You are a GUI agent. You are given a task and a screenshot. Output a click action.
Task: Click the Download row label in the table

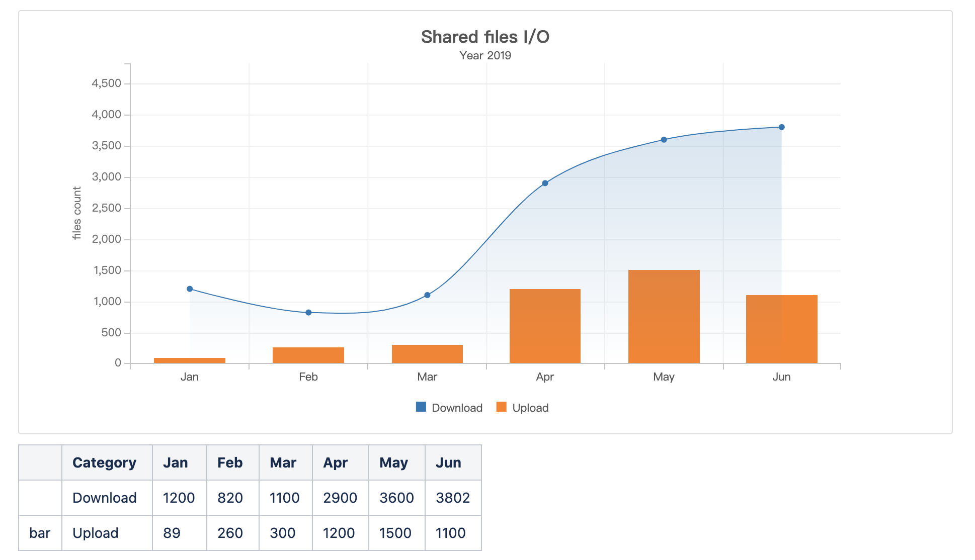coord(105,498)
